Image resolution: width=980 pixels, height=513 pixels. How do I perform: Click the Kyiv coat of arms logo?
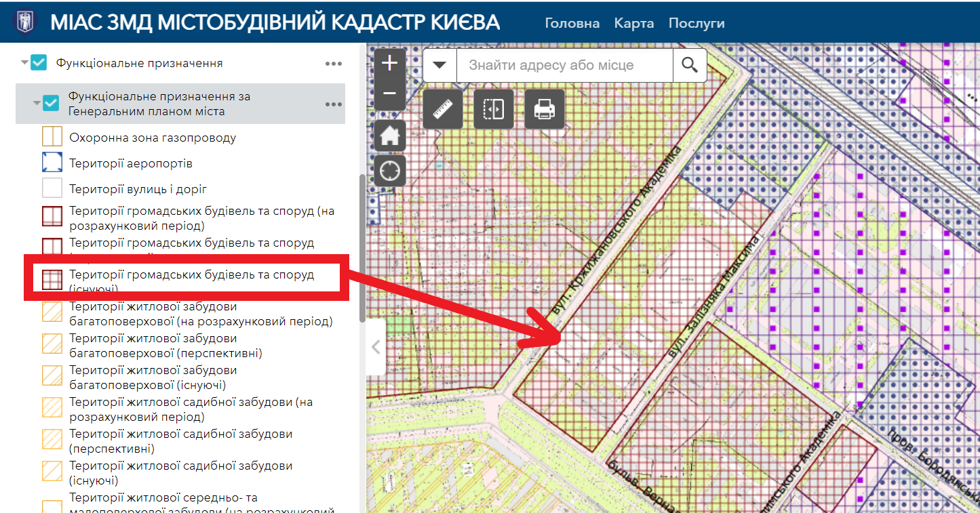point(26,22)
